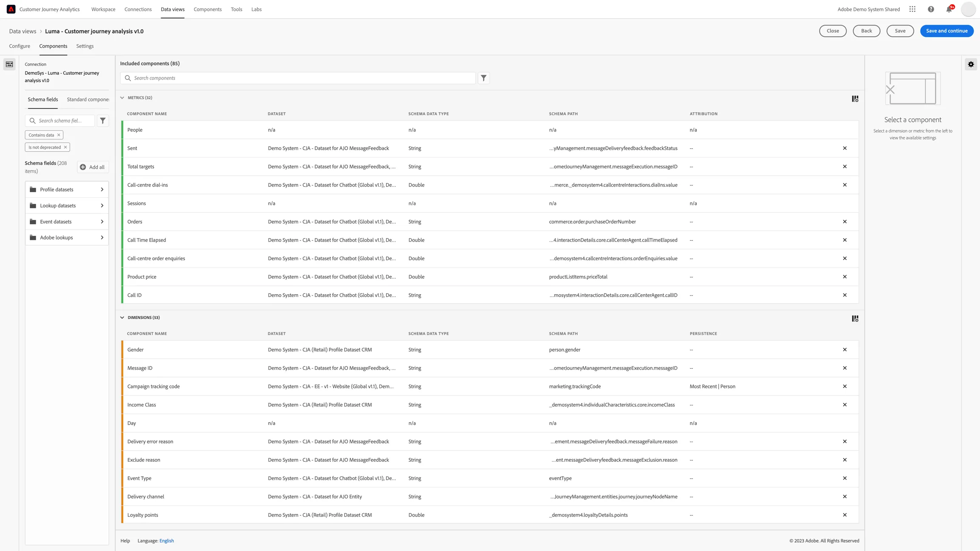
Task: Open the Connections menu
Action: [x=138, y=9]
